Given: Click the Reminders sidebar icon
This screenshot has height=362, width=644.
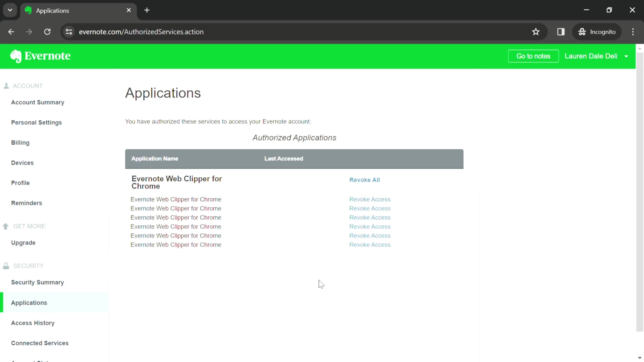Looking at the screenshot, I should click(26, 203).
